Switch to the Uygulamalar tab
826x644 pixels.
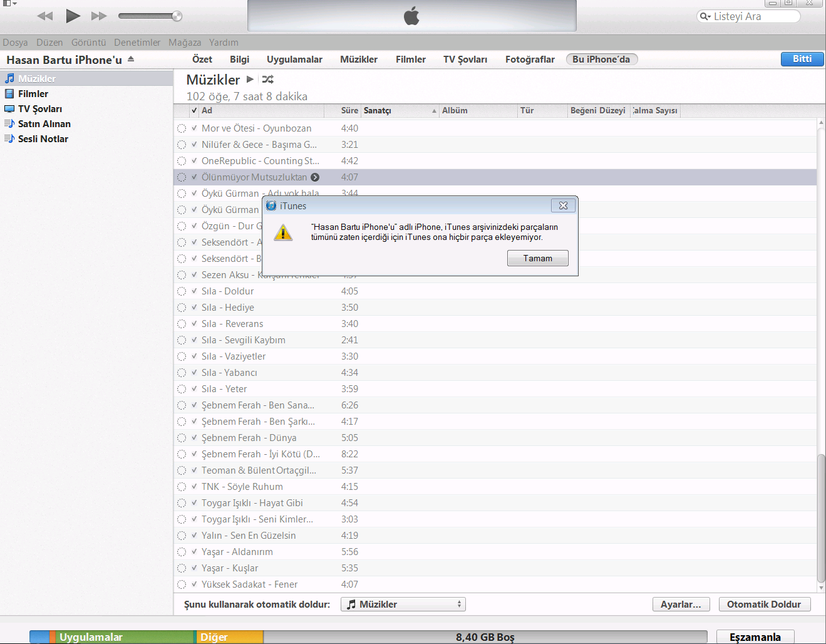pos(294,59)
